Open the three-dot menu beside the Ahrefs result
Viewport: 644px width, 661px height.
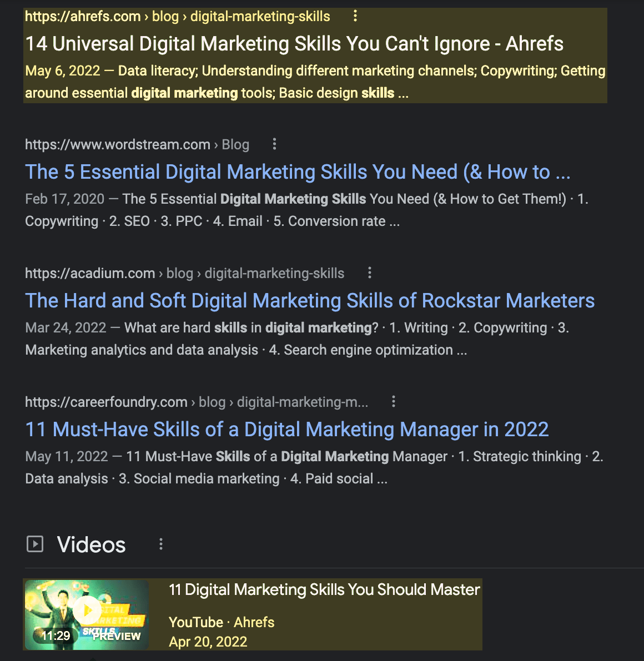coord(355,17)
